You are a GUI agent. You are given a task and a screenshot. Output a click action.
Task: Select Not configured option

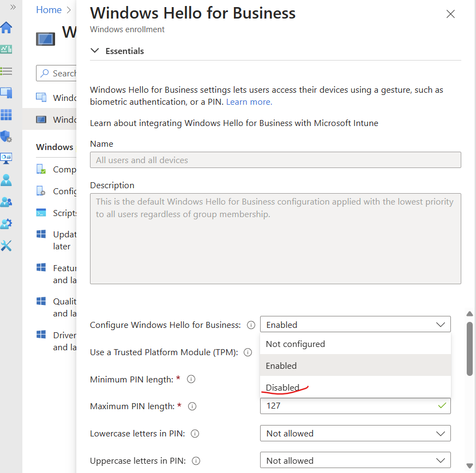click(355, 344)
